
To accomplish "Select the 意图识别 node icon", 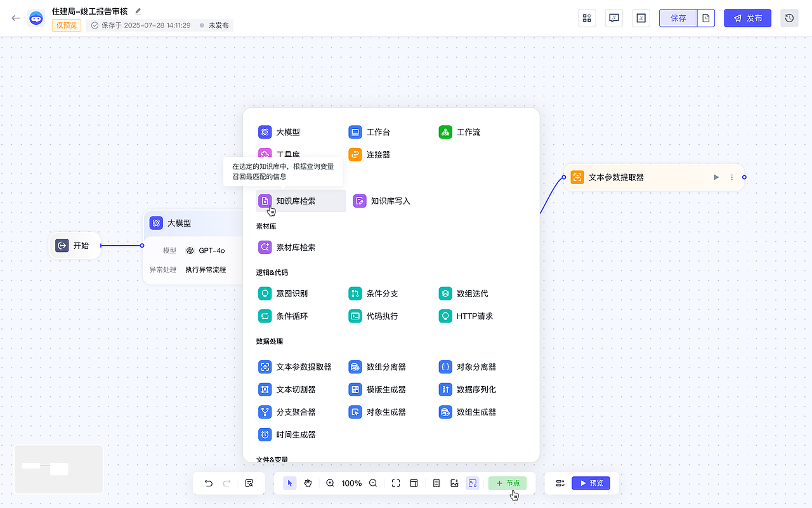I will point(265,293).
